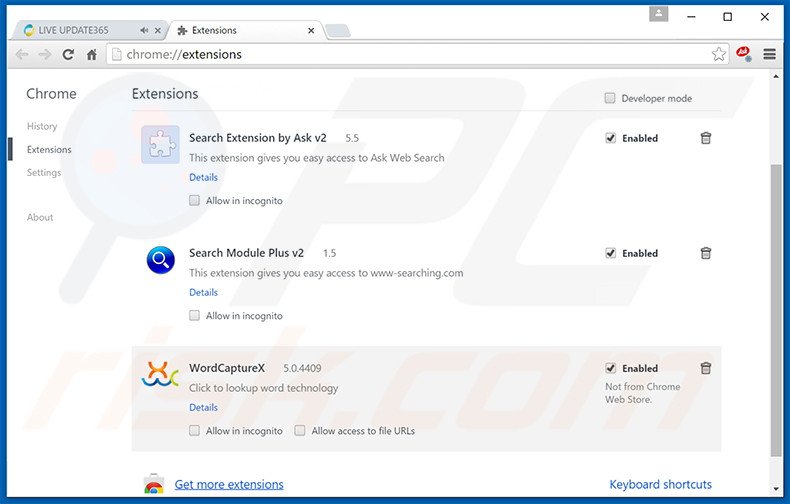The width and height of the screenshot is (790, 504).
Task: Open History in the sidebar
Action: tap(42, 126)
